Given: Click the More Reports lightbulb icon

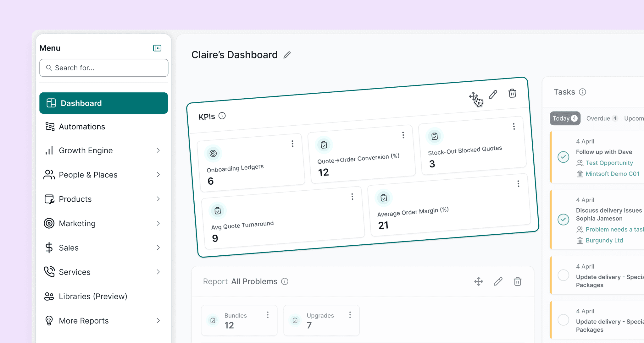Looking at the screenshot, I should pos(49,321).
